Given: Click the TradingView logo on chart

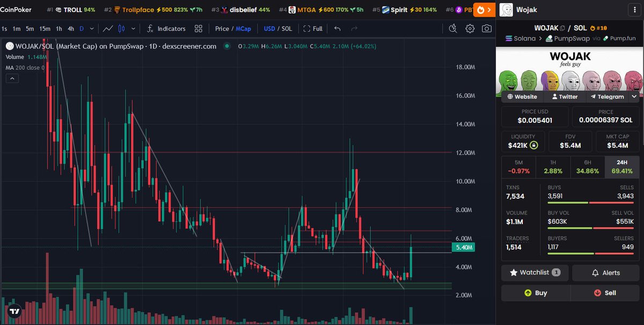Looking at the screenshot, I should coord(14,311).
